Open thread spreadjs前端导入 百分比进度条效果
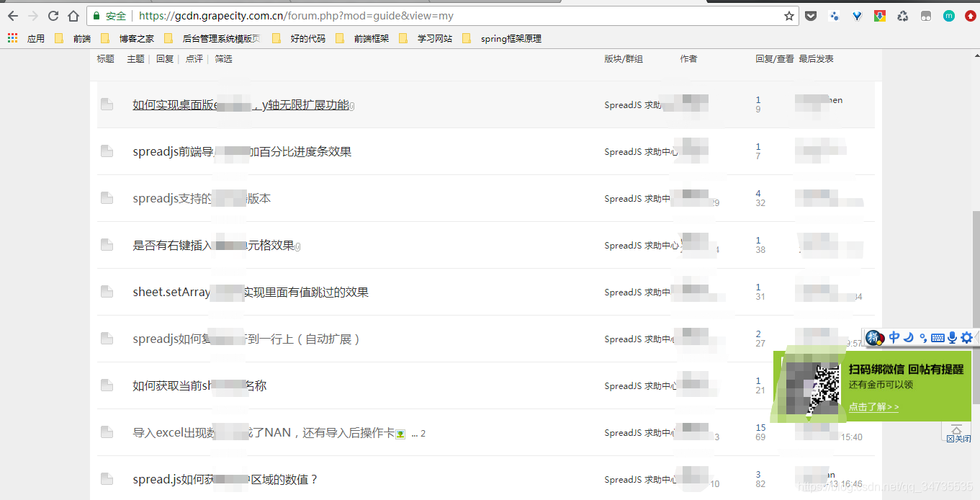 click(242, 152)
